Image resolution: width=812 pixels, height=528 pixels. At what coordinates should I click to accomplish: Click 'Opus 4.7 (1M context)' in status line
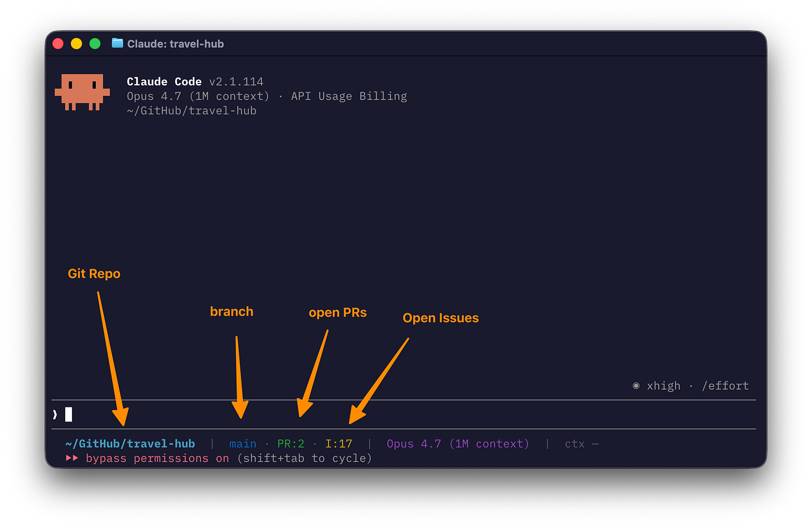pyautogui.click(x=458, y=444)
